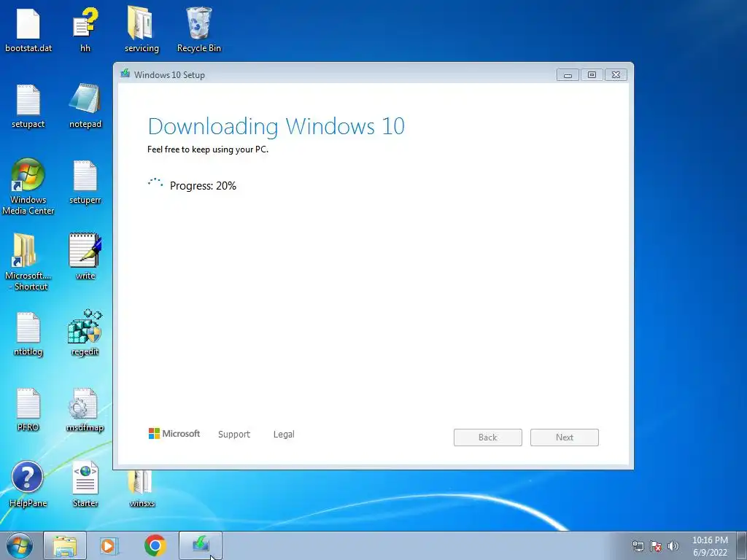This screenshot has width=747, height=560.
Task: Click the network tray icon
Action: pyautogui.click(x=638, y=546)
